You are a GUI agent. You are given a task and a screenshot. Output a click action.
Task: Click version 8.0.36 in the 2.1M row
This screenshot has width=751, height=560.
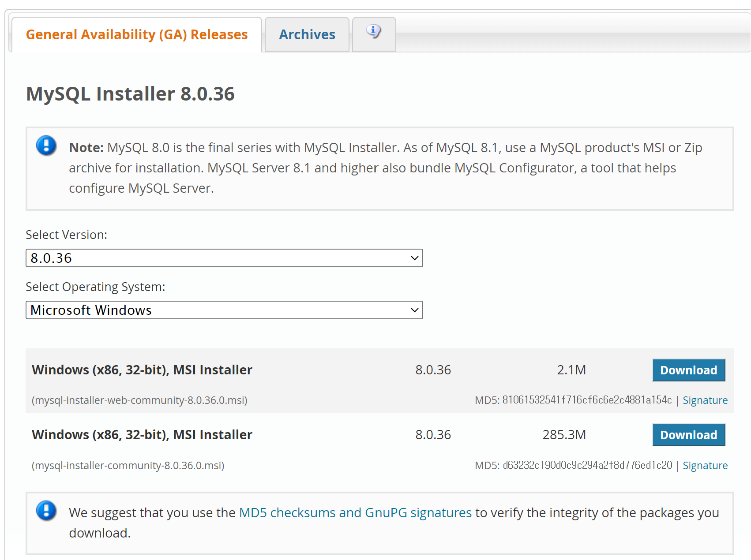click(433, 370)
